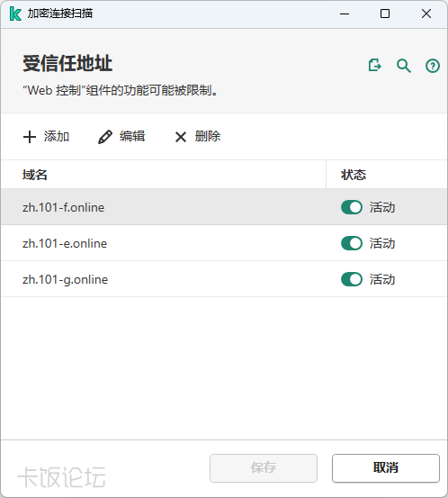Toggle off zh.101-e.online status switch
Screen dimensions: 448x498
coord(352,243)
